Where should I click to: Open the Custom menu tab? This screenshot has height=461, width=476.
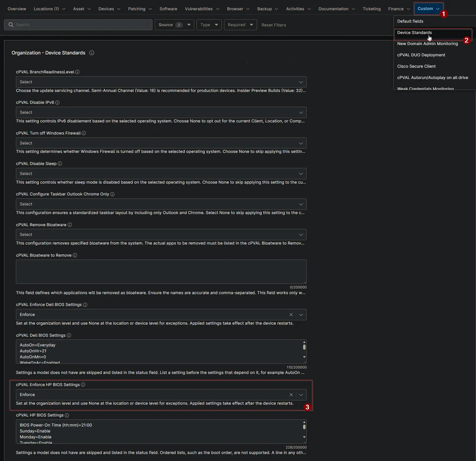click(428, 9)
